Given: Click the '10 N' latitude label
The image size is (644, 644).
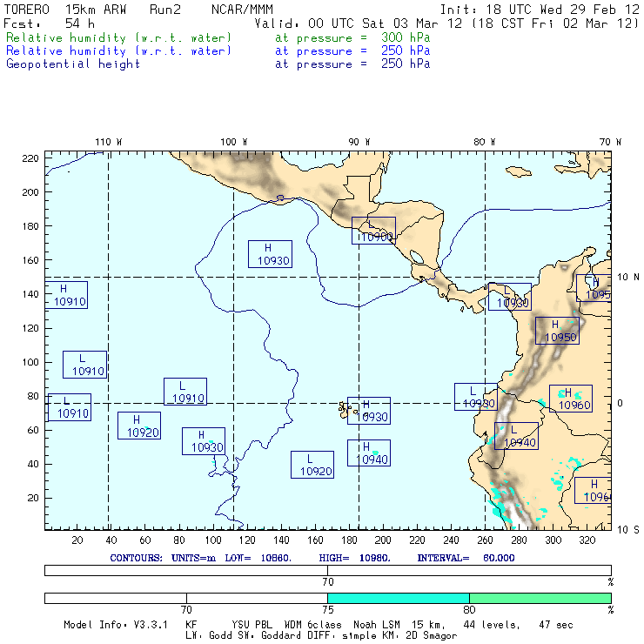Looking at the screenshot, I should [x=628, y=278].
